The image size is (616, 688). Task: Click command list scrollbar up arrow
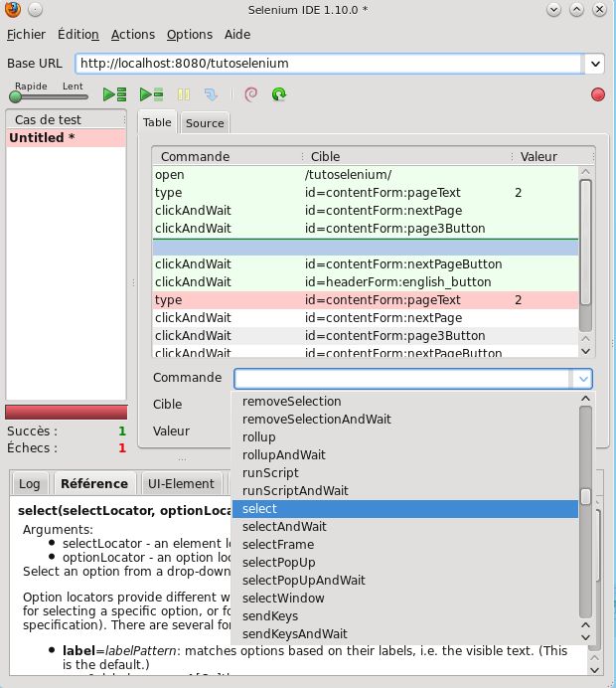click(585, 399)
